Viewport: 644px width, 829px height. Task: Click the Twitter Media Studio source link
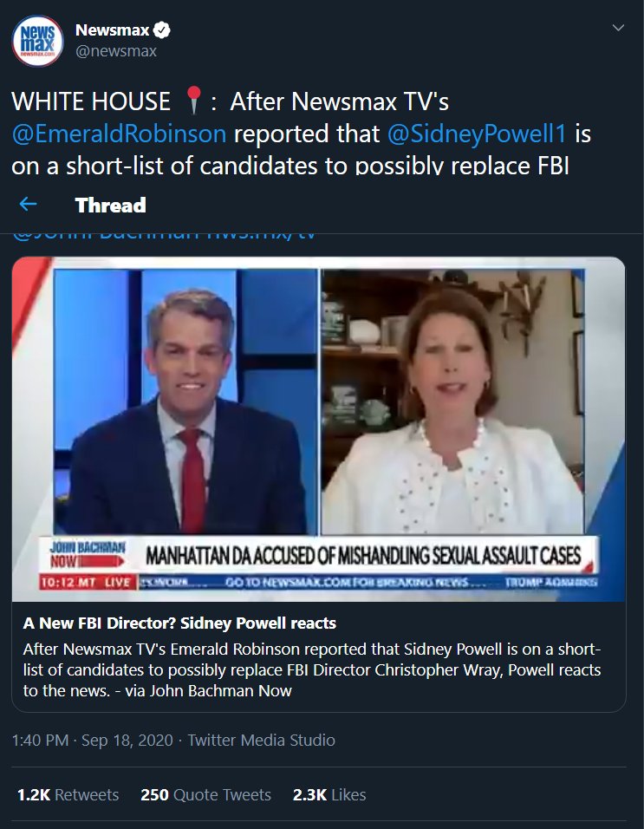262,741
